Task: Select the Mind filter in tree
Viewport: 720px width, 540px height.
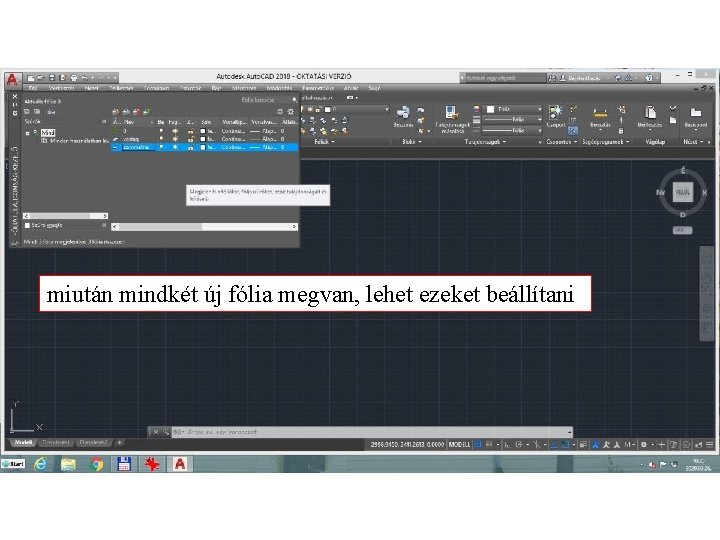Action: point(47,133)
